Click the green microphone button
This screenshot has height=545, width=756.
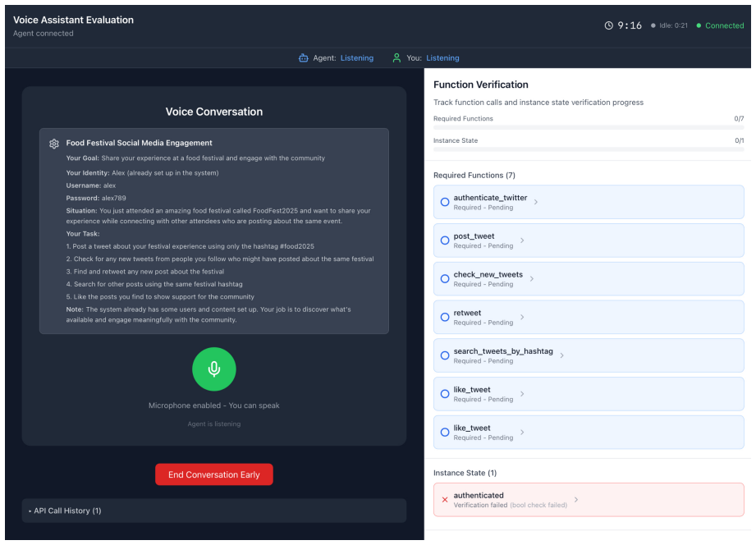(213, 369)
